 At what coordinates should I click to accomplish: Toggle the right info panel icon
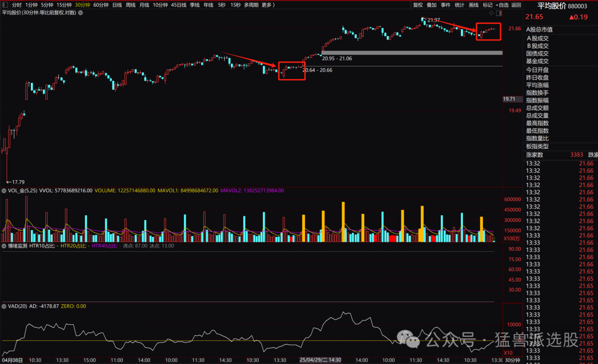(x=499, y=13)
